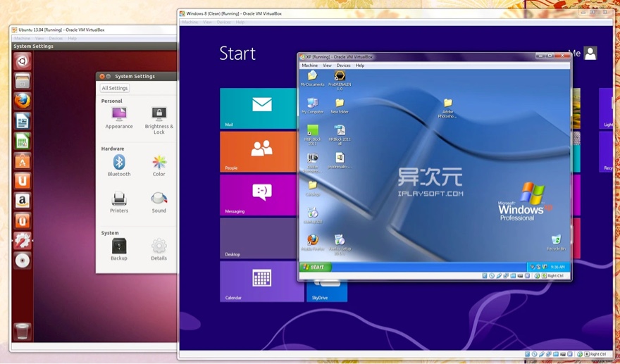Select the Recycle Bin on XP desktop

point(556,242)
